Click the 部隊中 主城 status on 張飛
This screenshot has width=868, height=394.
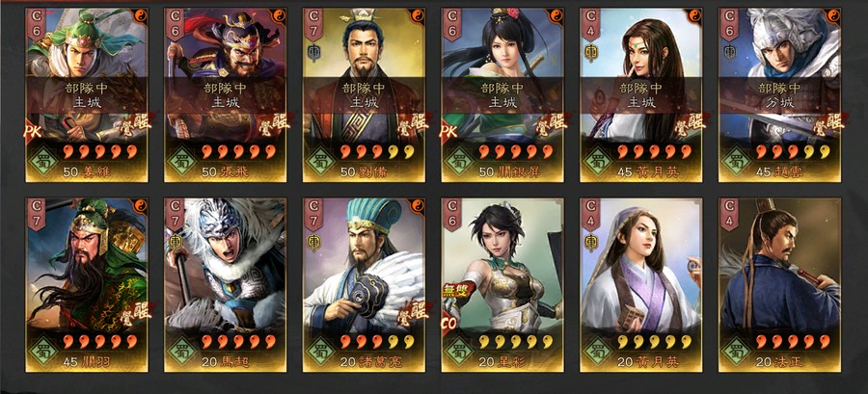coord(226,95)
